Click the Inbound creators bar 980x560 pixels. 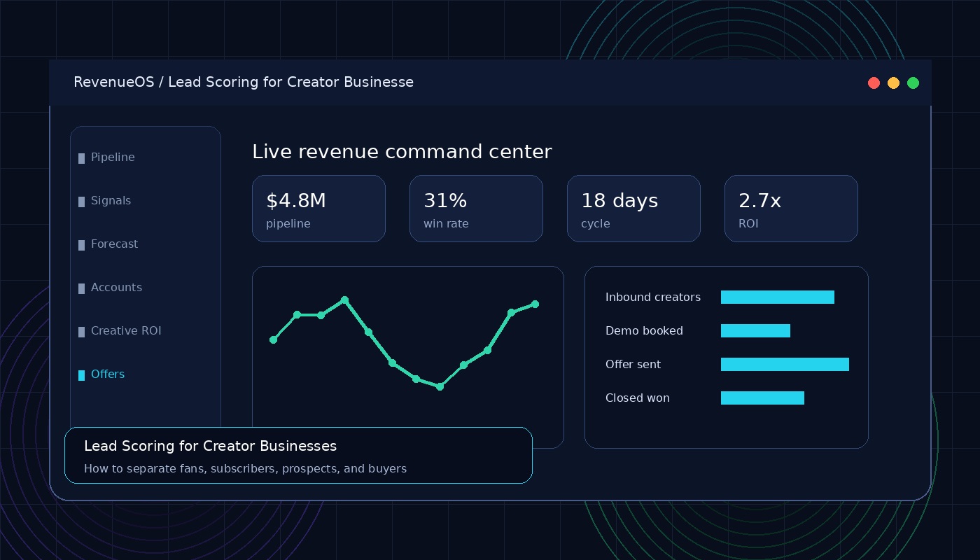tap(778, 297)
